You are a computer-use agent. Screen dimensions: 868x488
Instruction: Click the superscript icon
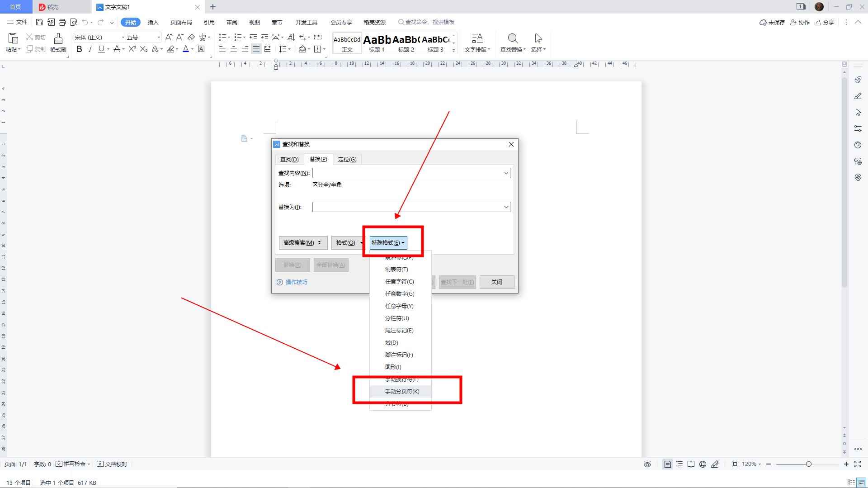coord(132,49)
